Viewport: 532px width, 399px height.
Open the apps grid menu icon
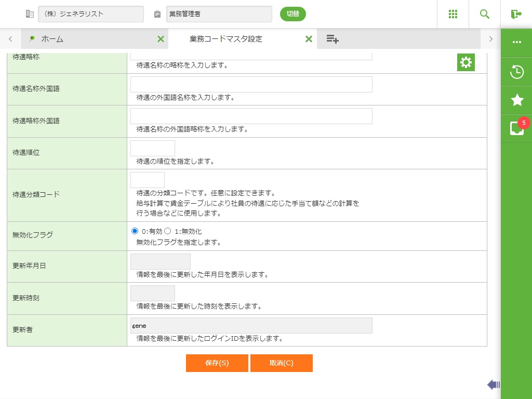tap(453, 14)
